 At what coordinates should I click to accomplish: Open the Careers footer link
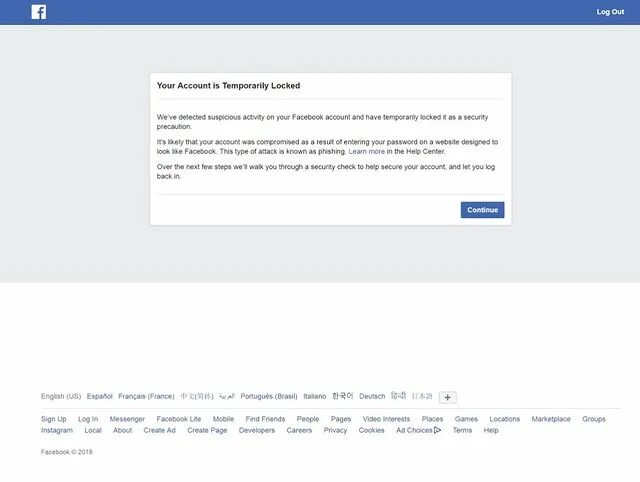299,430
